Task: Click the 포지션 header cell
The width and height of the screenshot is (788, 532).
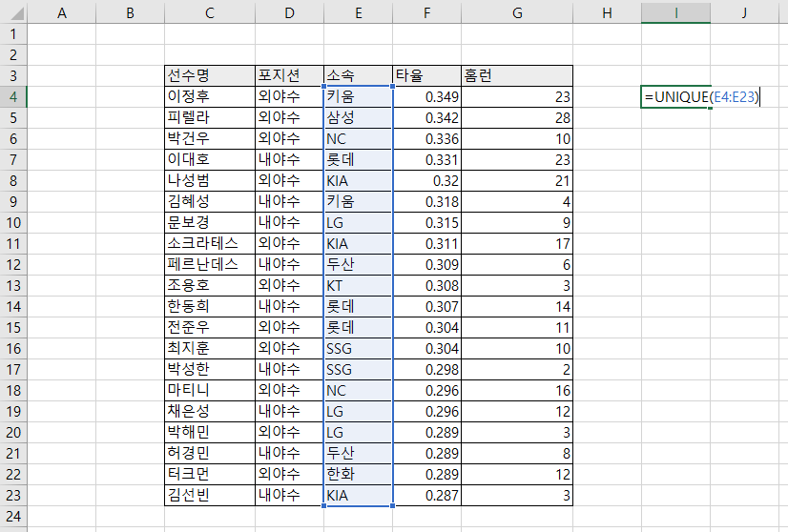Action: click(289, 76)
